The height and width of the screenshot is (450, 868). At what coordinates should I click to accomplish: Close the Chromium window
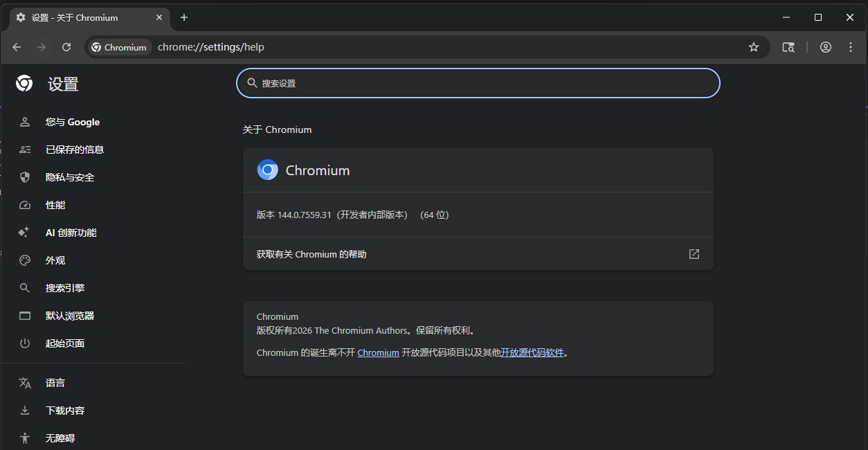tap(850, 17)
